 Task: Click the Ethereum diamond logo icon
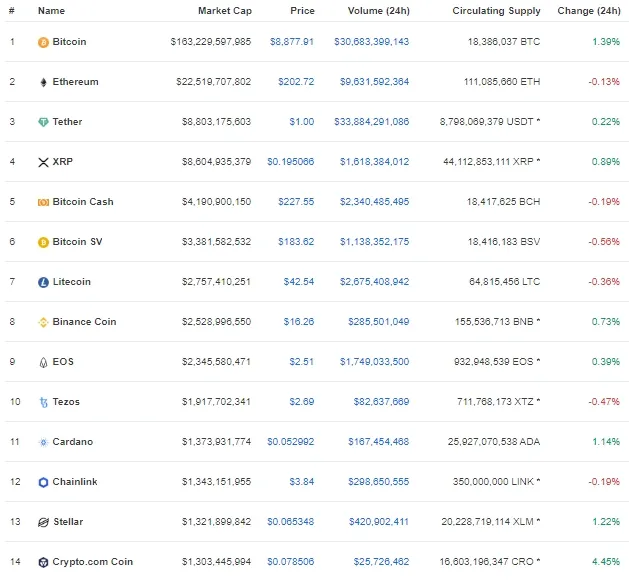pos(43,82)
